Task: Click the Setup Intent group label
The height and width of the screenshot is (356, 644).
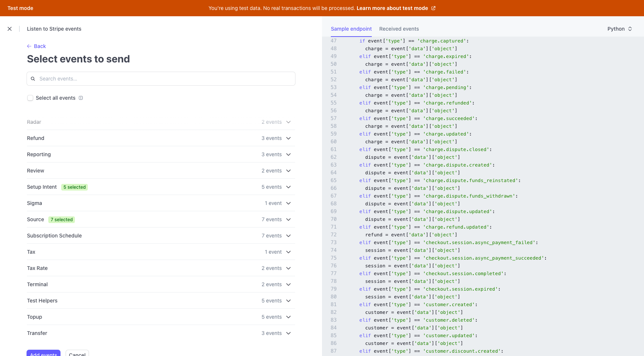Action: coord(42,187)
